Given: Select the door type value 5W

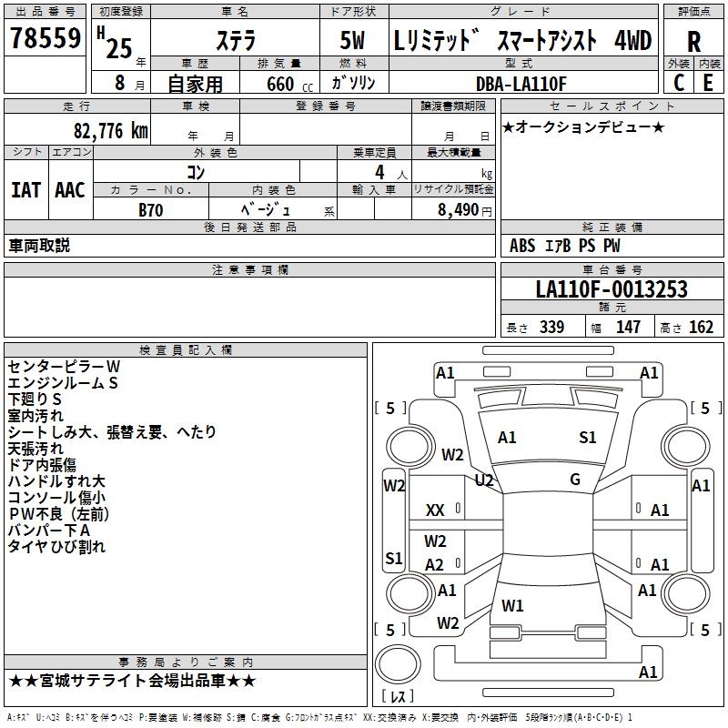Looking at the screenshot, I should (x=352, y=40).
